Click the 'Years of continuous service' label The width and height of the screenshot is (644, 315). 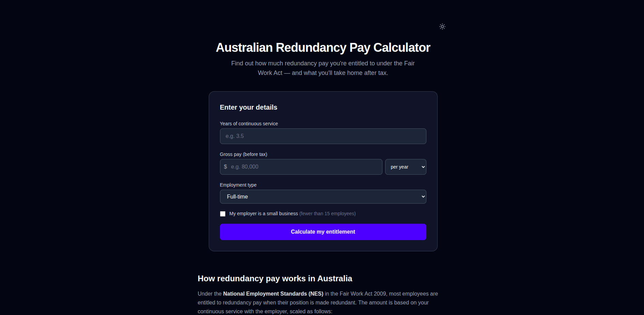pyautogui.click(x=249, y=124)
